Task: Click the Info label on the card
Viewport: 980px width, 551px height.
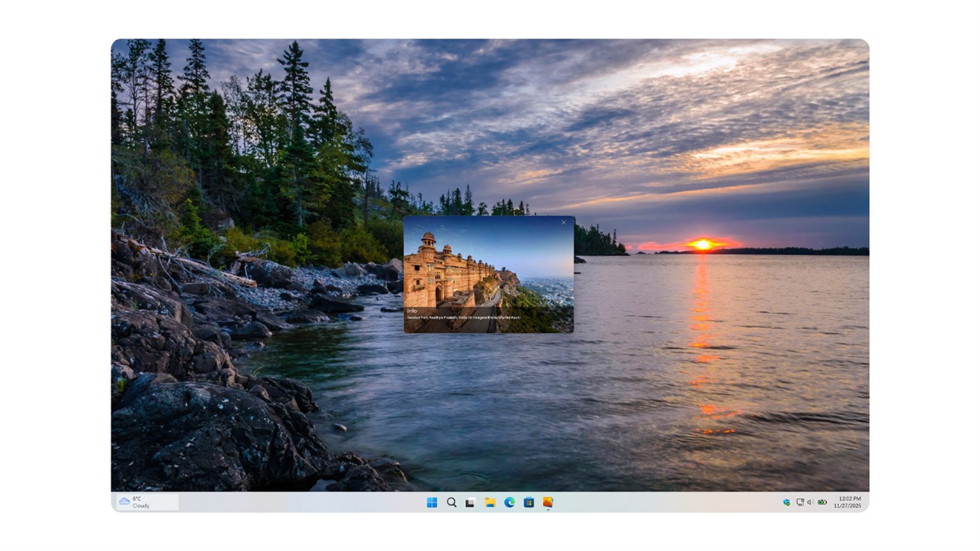Action: tap(412, 310)
